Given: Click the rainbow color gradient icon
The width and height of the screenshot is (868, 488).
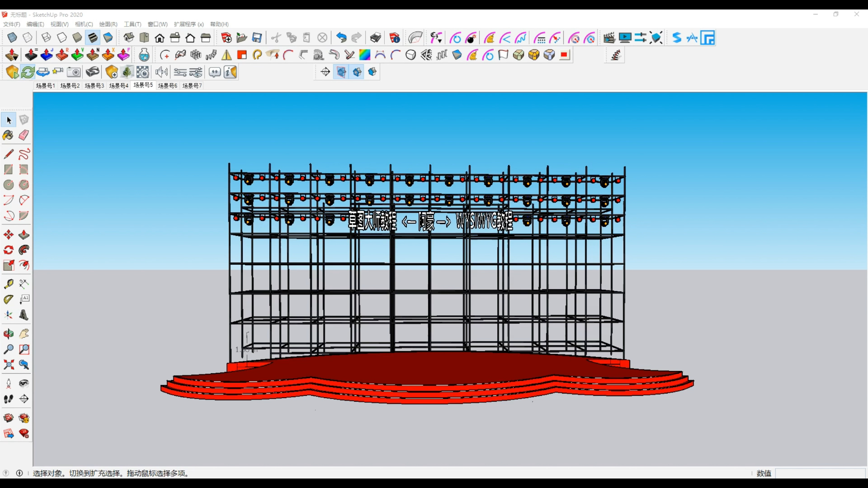Looking at the screenshot, I should click(364, 55).
